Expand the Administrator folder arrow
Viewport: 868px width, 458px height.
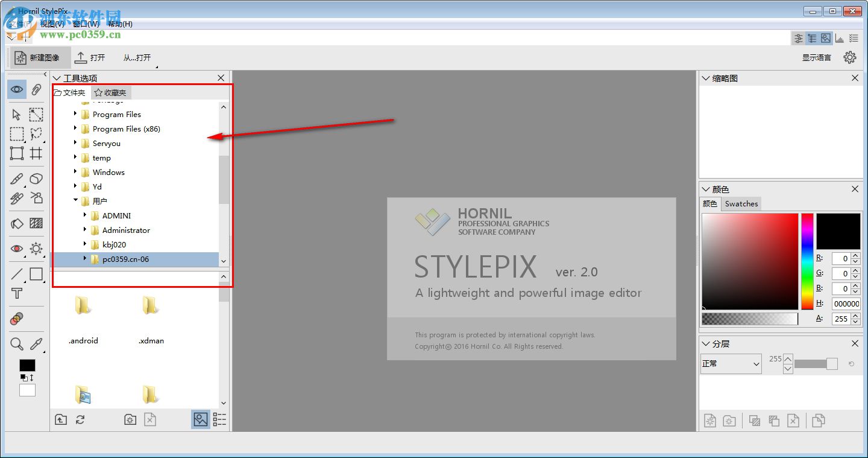coord(85,229)
